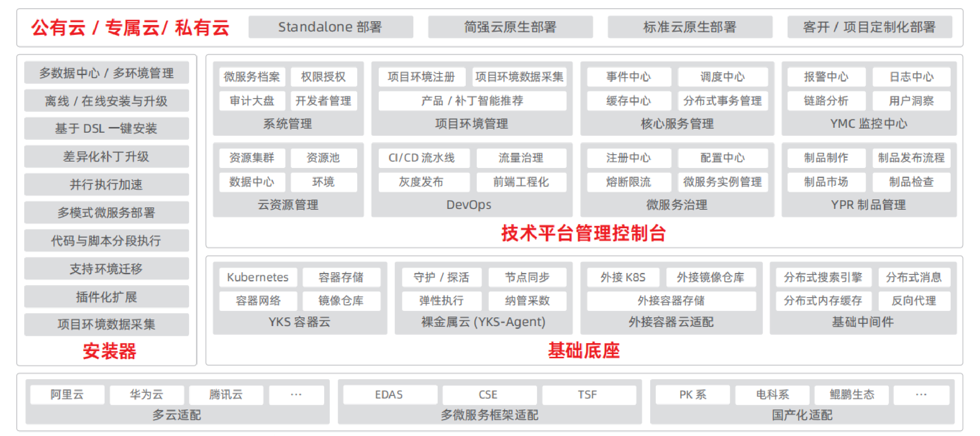Select 客开 / 项目定制化部署 box
Viewport: 980px width, 436px height.
(869, 27)
